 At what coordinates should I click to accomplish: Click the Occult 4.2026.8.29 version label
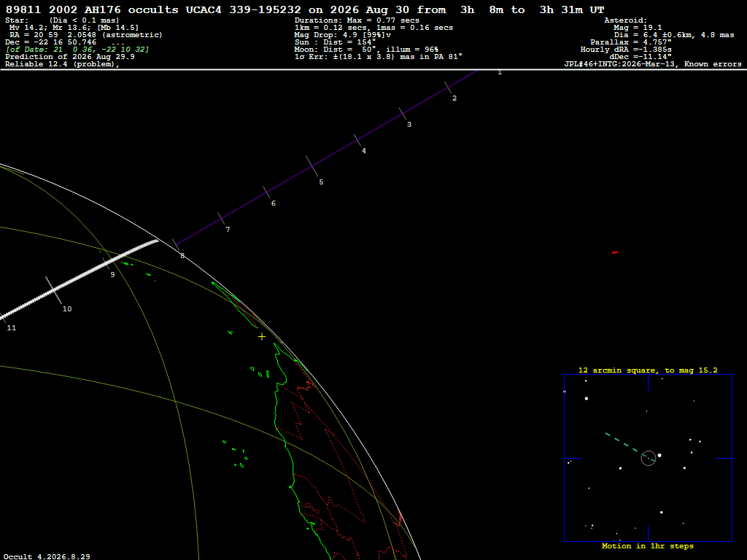[47, 556]
